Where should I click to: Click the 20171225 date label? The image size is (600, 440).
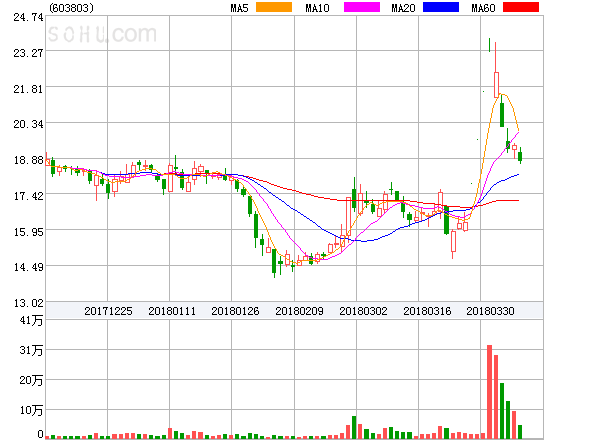(108, 311)
